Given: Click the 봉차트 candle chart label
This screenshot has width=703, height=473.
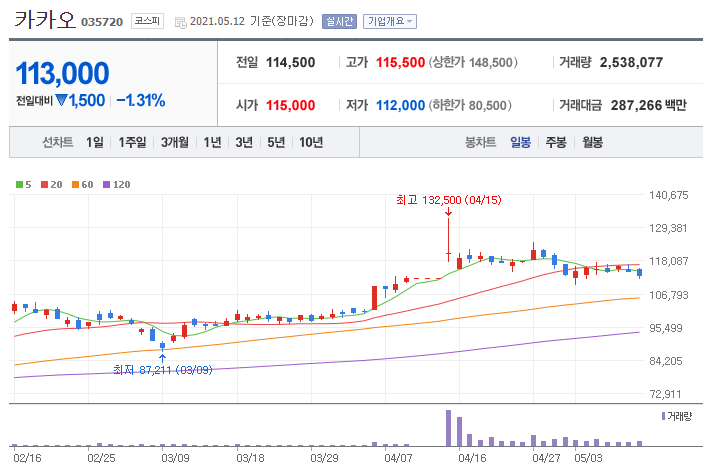Looking at the screenshot, I should click(480, 142).
